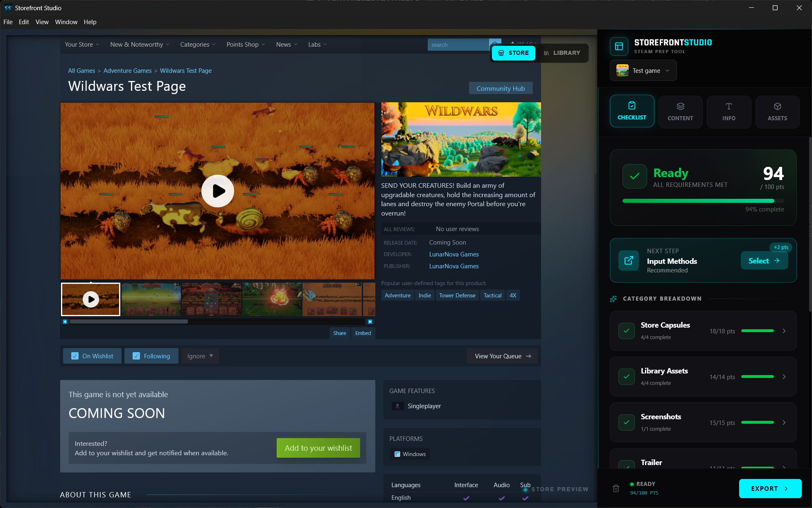Viewport: 812px width, 508px height.
Task: Switch preview to Library mode
Action: pos(562,53)
